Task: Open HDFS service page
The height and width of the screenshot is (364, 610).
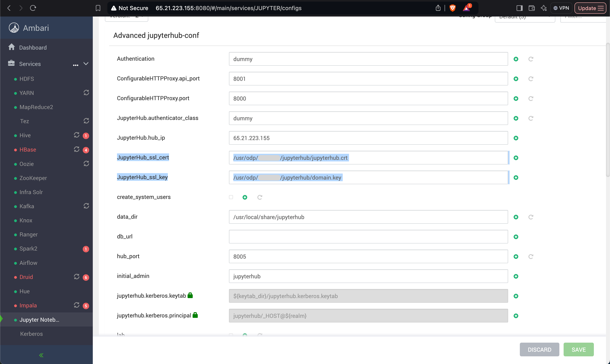Action: point(27,79)
